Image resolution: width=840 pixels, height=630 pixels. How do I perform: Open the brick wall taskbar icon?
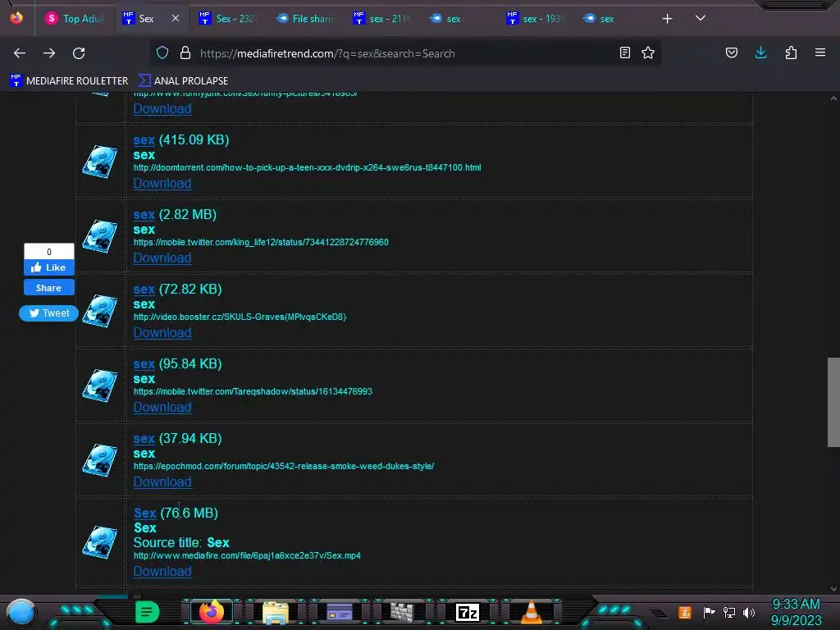pos(402,612)
